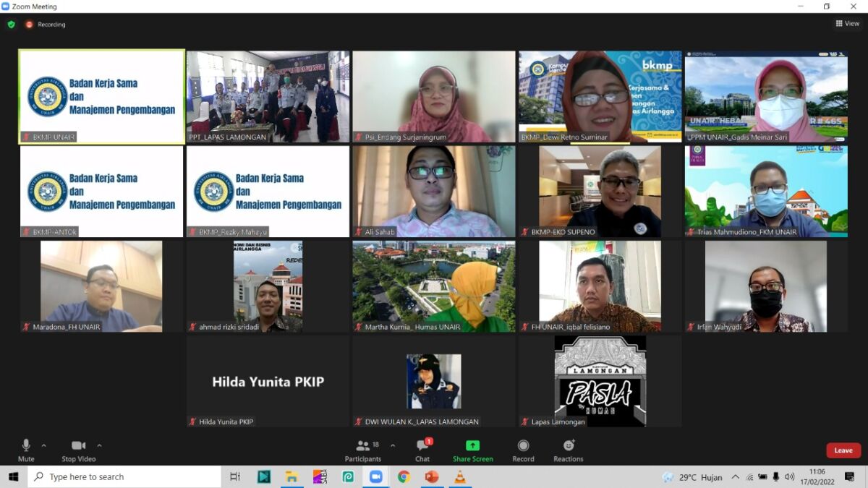Viewport: 868px width, 488px height.
Task: Select Ali Sahab's video tile
Action: (x=434, y=192)
